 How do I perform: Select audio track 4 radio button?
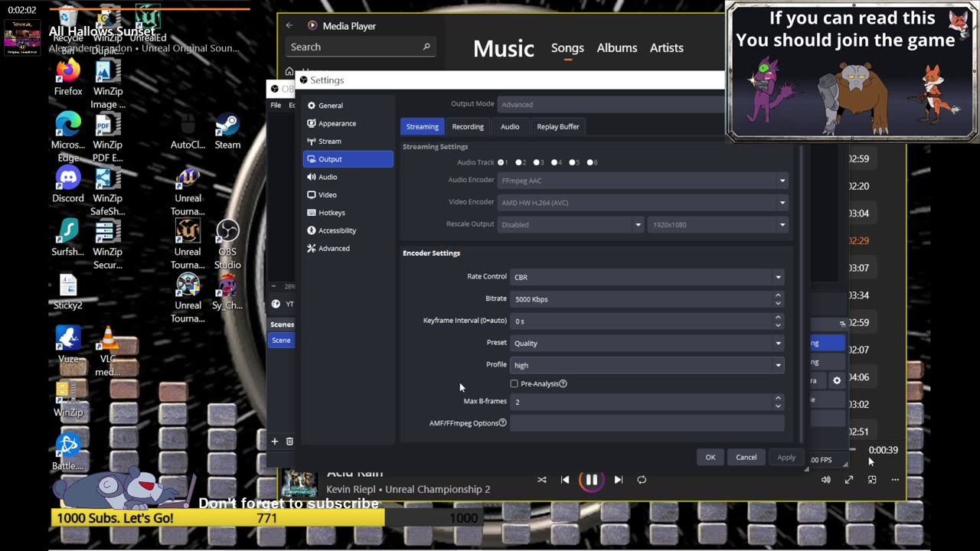[x=556, y=162]
